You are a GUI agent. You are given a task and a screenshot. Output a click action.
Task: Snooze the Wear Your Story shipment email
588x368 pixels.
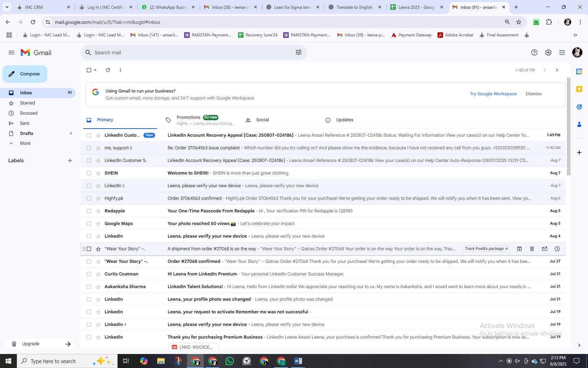pyautogui.click(x=557, y=249)
